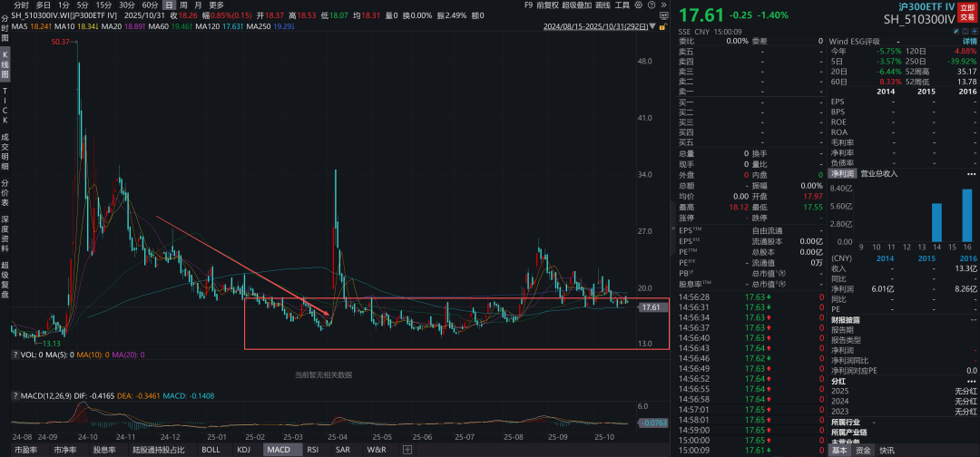Viewport: 980px width, 457px height.
Task: Open the 资金 bottom tab
Action: [864, 450]
